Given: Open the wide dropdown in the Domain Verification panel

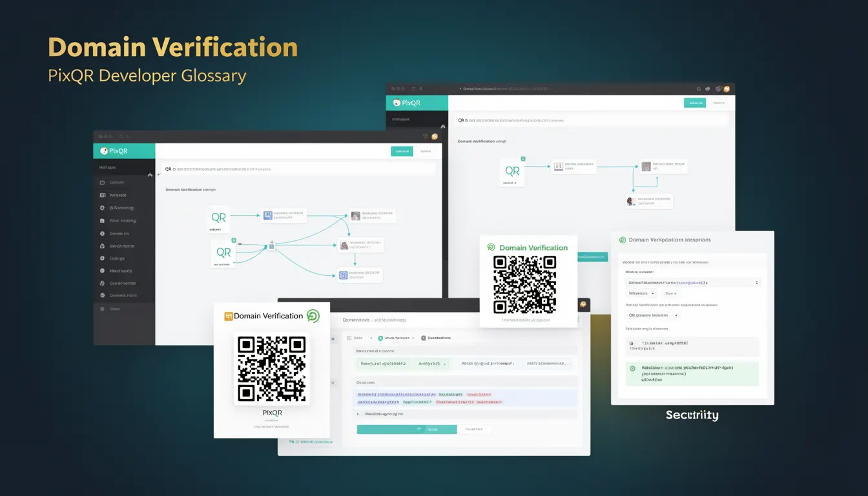Looking at the screenshot, I should coord(693,282).
